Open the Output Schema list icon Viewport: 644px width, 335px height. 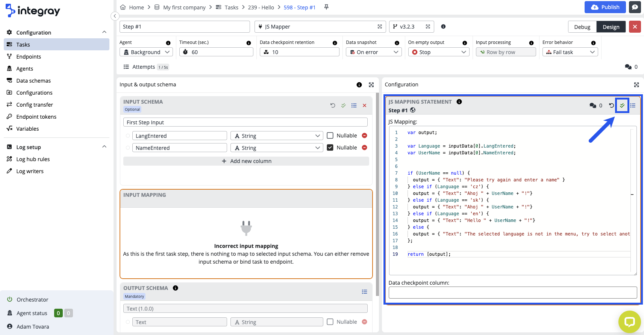click(364, 292)
